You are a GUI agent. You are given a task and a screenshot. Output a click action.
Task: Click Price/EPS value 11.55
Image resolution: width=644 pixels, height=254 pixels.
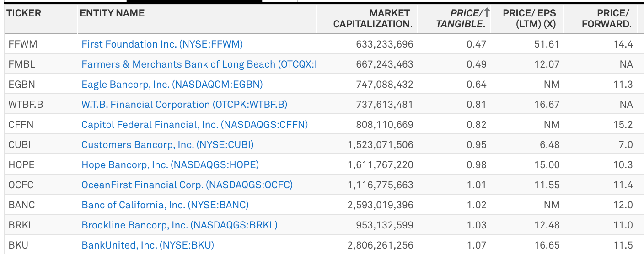tap(547, 185)
